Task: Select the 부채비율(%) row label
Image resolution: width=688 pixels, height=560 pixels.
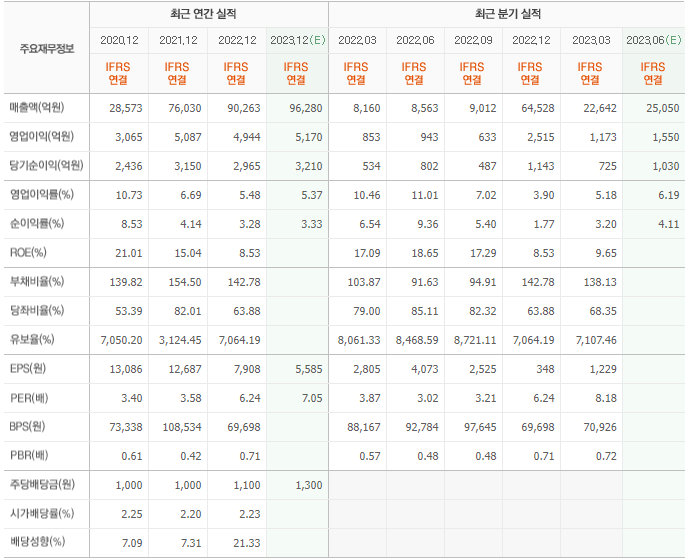Action: click(37, 281)
